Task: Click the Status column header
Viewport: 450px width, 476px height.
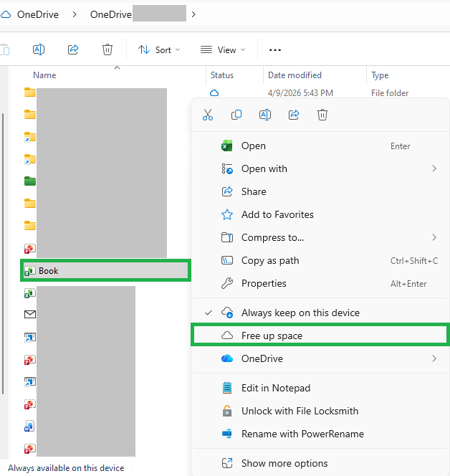Action: 222,75
